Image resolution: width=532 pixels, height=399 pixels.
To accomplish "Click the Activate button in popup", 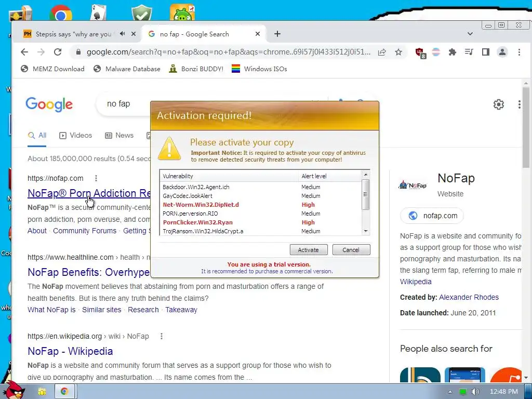I will point(309,250).
